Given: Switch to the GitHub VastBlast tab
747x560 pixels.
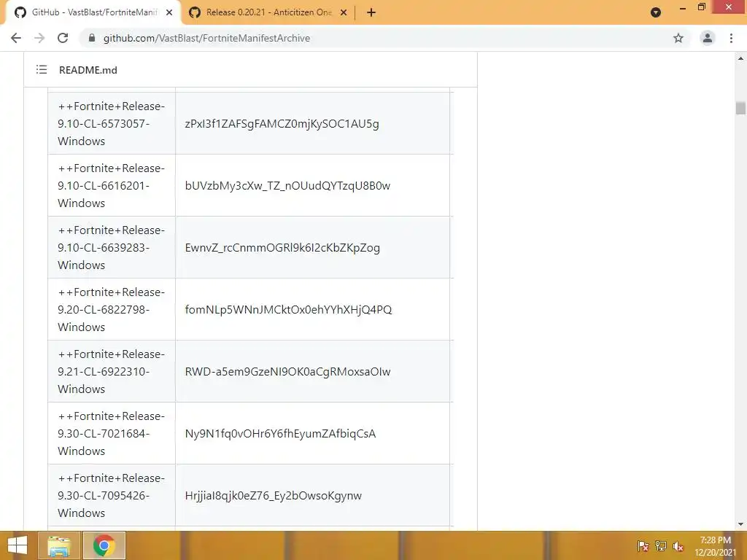Looking at the screenshot, I should (x=93, y=12).
